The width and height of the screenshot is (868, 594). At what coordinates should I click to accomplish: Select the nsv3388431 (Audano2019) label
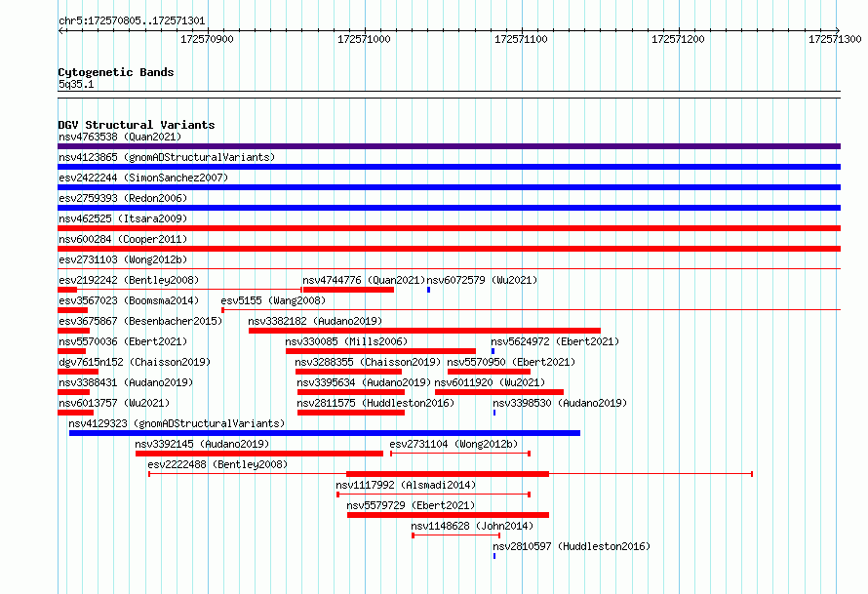click(x=126, y=382)
